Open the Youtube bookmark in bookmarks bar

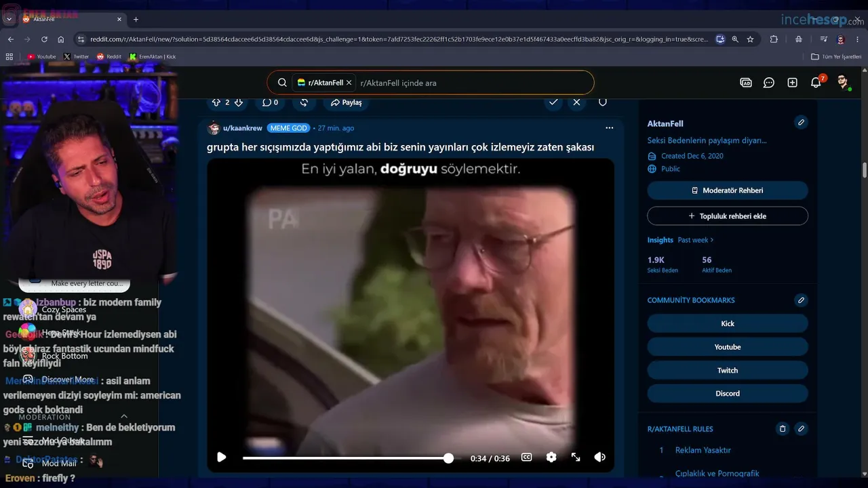(x=41, y=57)
